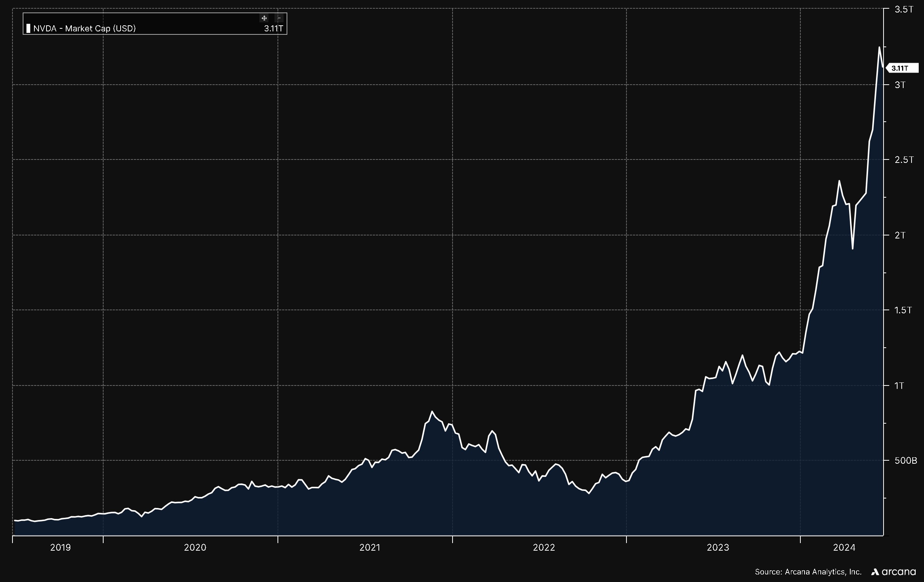Click the 2024 label on the time axis
The height and width of the screenshot is (582, 924).
tap(844, 548)
